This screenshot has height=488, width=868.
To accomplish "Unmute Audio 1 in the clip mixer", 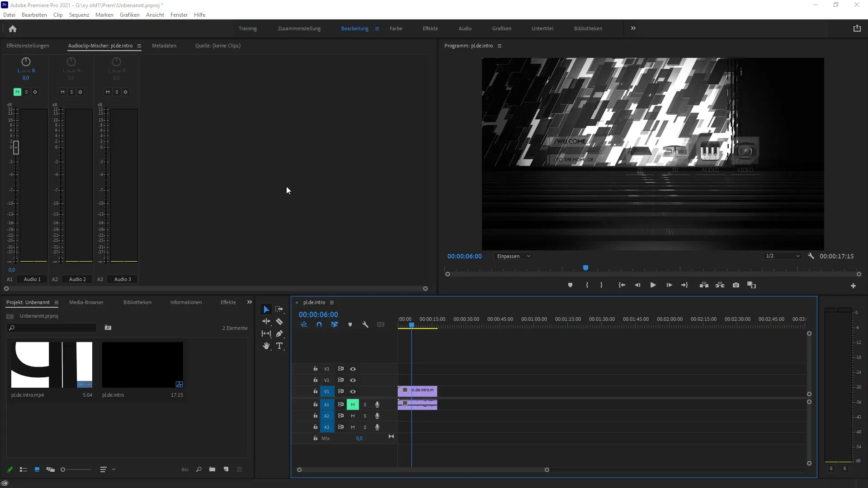I will tap(17, 92).
